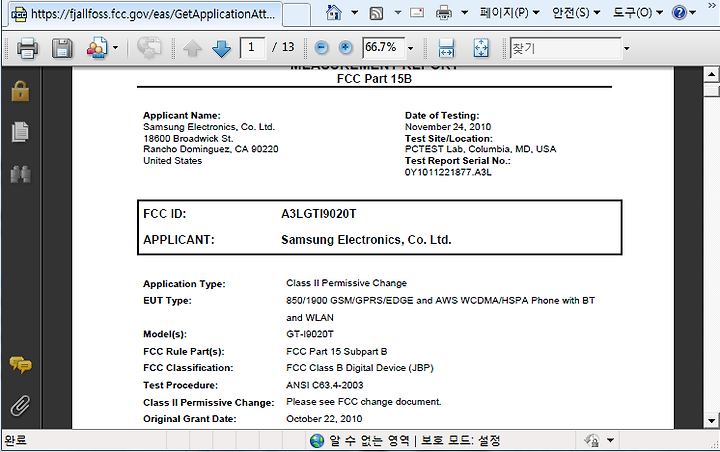Click the RSS feeds icon

377,13
